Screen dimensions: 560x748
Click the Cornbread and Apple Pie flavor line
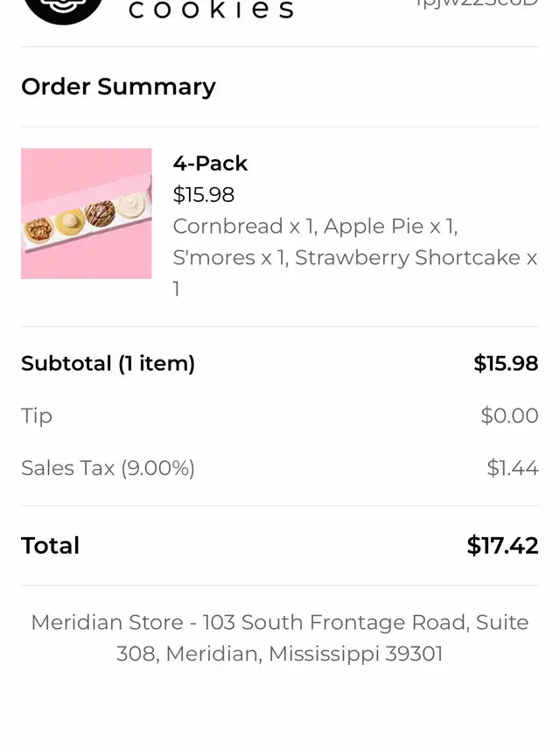click(x=315, y=226)
